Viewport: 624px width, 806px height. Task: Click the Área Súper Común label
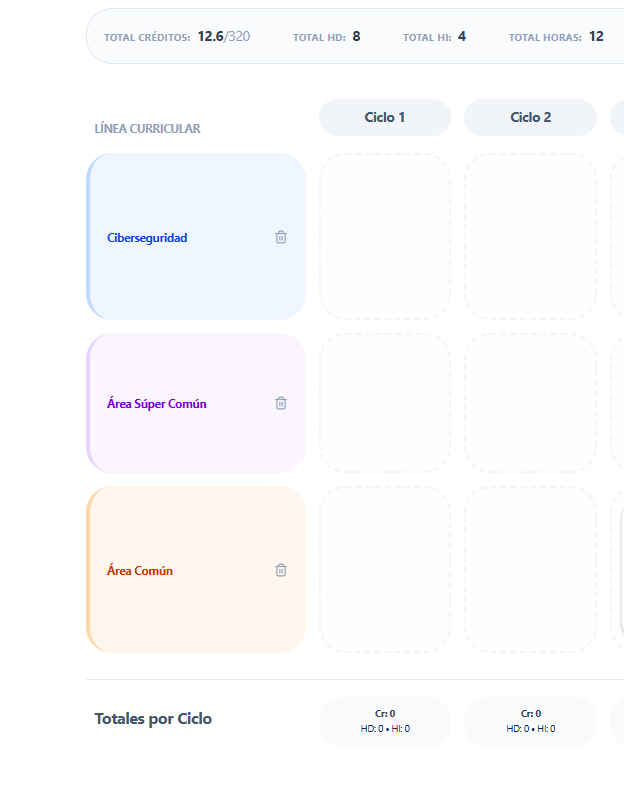(157, 404)
